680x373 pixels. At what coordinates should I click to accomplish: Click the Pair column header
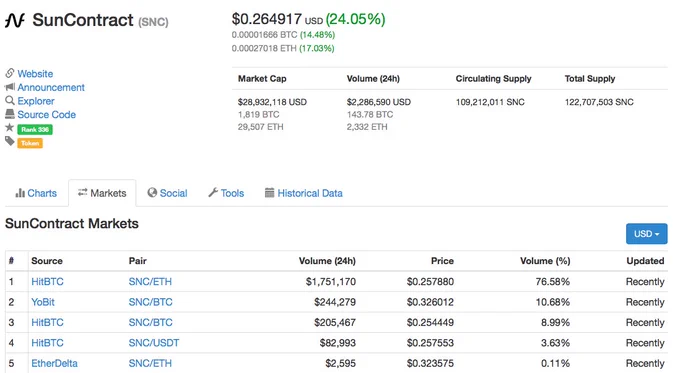[137, 261]
